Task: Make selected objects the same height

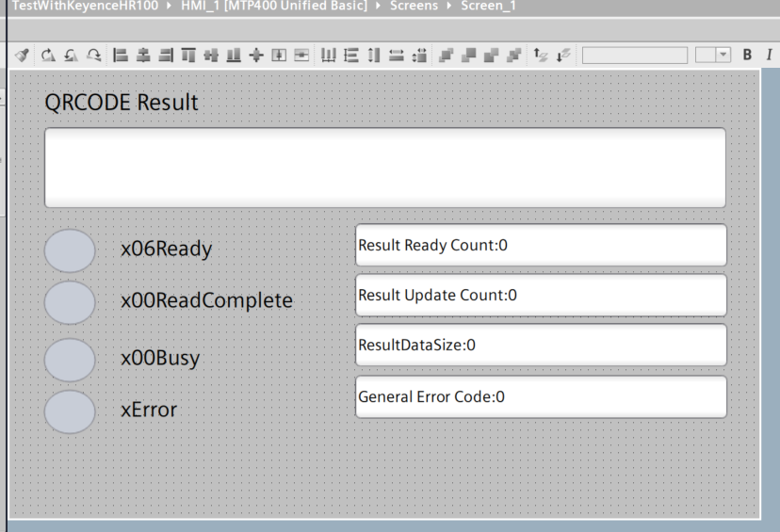Action: (374, 55)
